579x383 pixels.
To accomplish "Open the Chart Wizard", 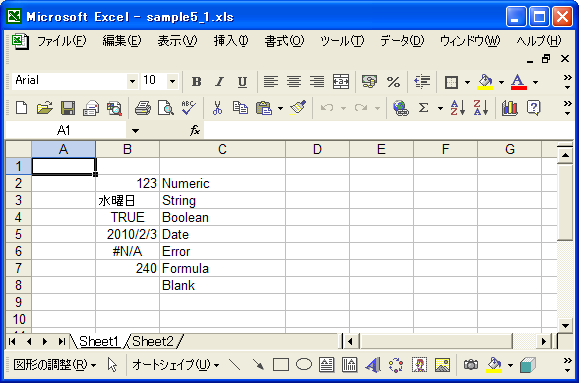I will point(510,108).
